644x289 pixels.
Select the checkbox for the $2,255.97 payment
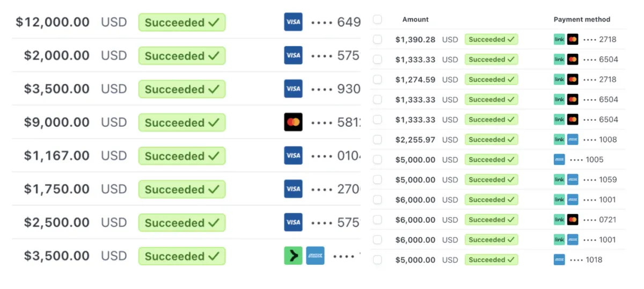point(377,140)
